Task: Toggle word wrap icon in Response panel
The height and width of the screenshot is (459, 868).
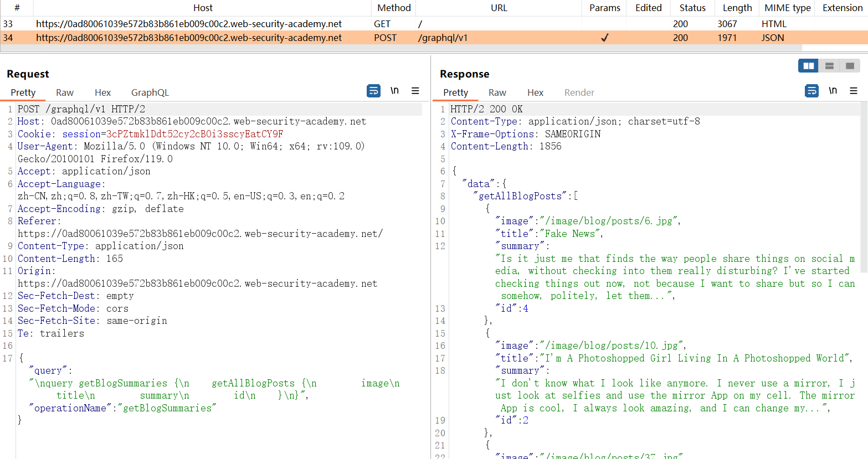Action: (x=811, y=91)
